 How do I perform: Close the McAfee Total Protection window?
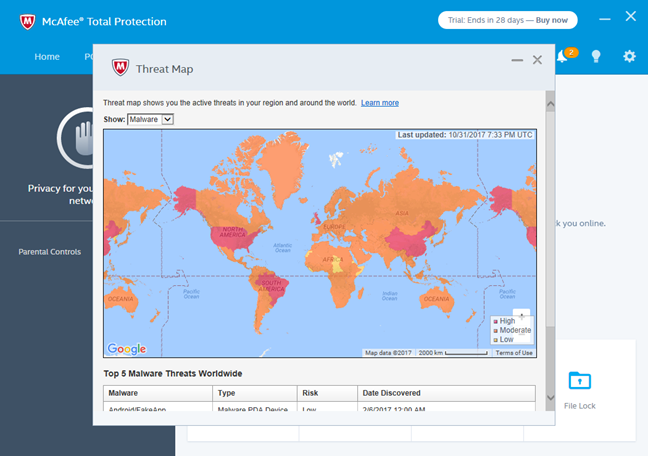[x=631, y=16]
